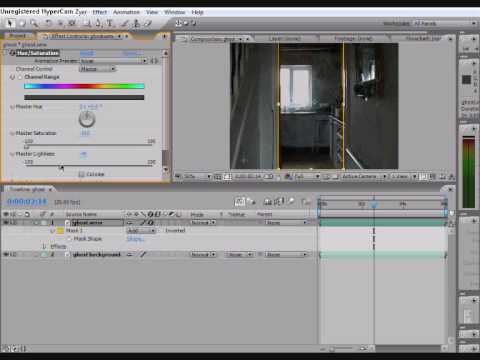Click the Master Saturation value

click(x=85, y=133)
